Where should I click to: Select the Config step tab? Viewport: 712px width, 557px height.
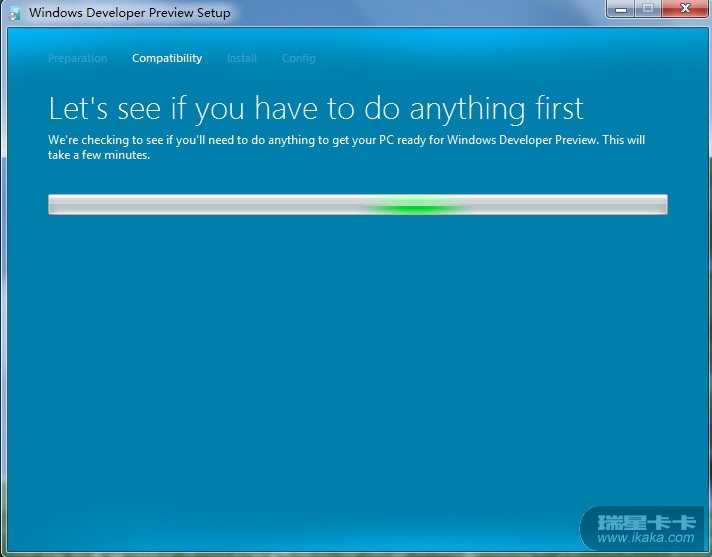point(299,58)
